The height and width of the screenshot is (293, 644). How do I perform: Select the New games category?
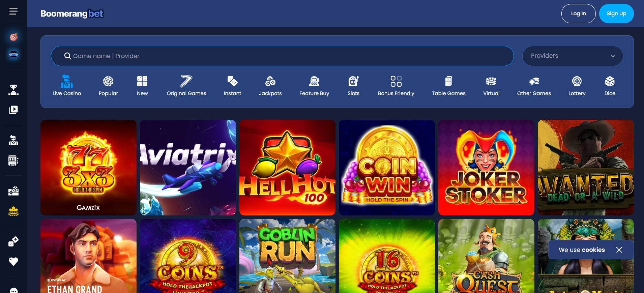click(x=142, y=86)
